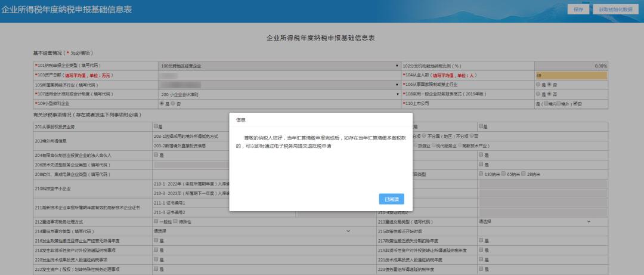Select 是 for 109小型微利企业

162,104
